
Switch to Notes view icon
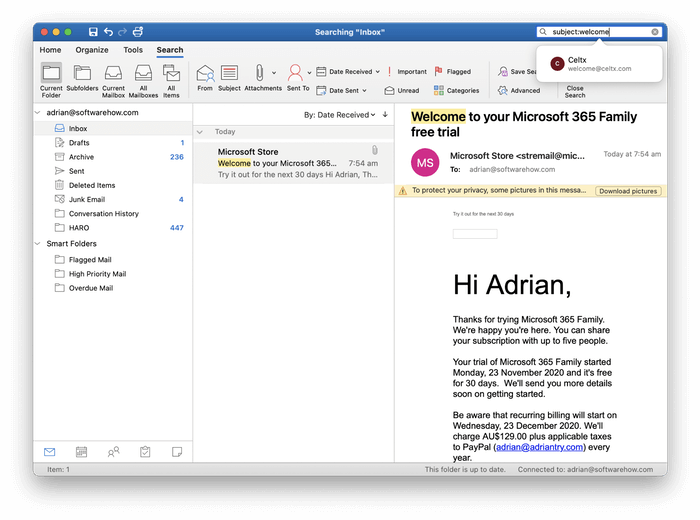pyautogui.click(x=177, y=452)
